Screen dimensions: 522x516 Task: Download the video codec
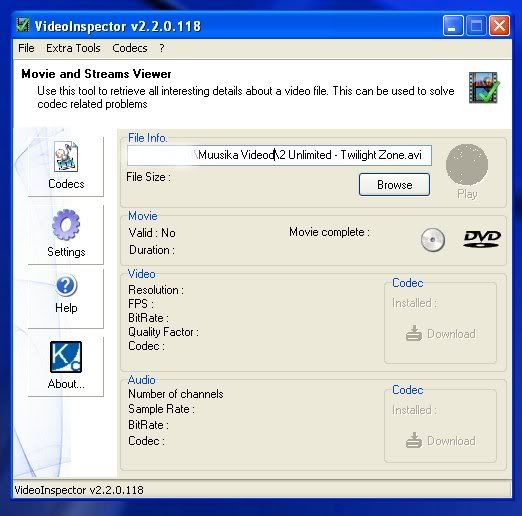[x=440, y=333]
